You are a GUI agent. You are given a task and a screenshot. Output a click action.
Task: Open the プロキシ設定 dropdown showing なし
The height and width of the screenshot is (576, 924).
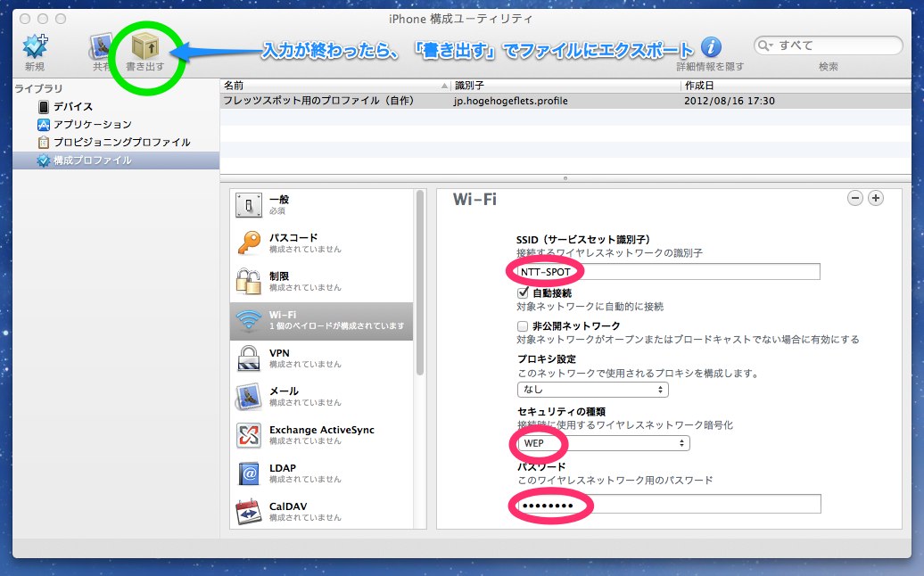pos(593,390)
